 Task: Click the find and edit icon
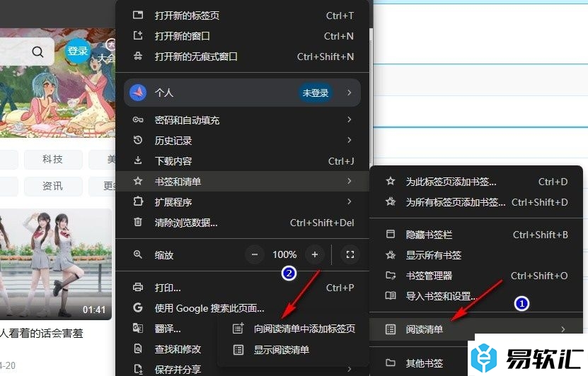tap(138, 349)
